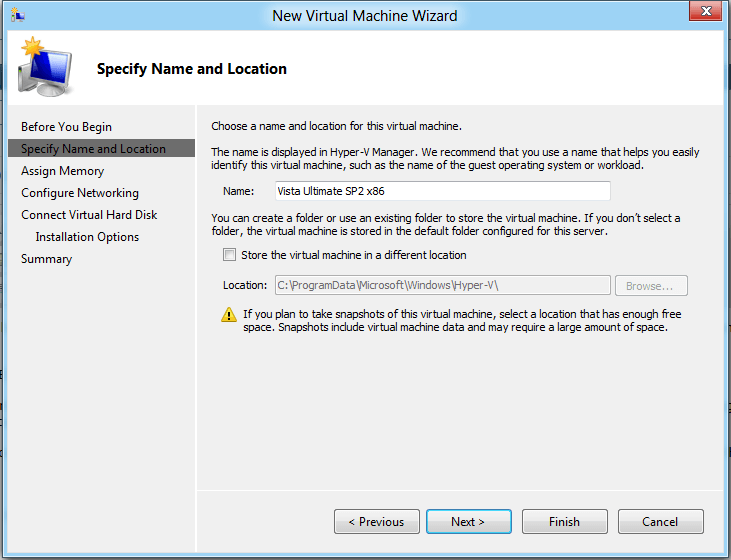Click the yellow warning triangle icon

tap(229, 315)
